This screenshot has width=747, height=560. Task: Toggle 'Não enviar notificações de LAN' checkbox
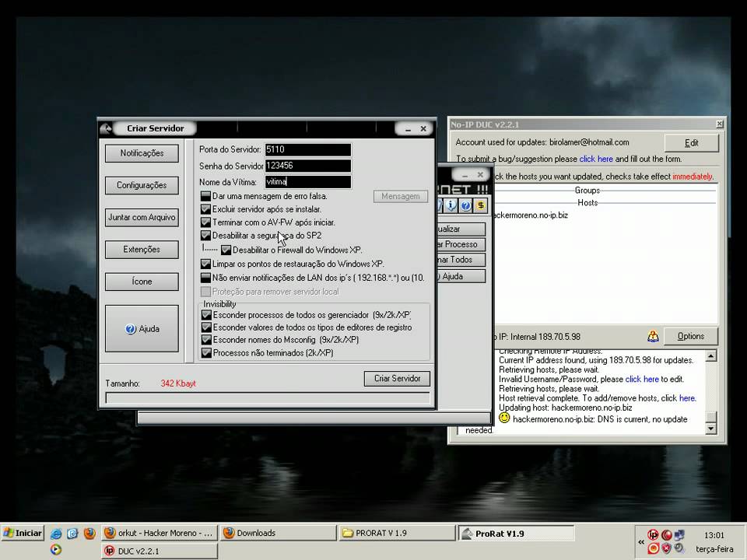[205, 278]
